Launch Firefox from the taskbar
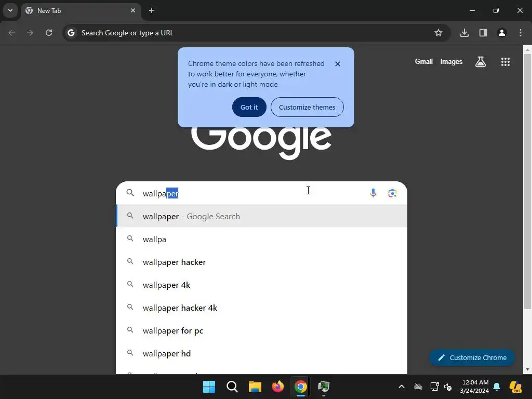 [x=278, y=387]
